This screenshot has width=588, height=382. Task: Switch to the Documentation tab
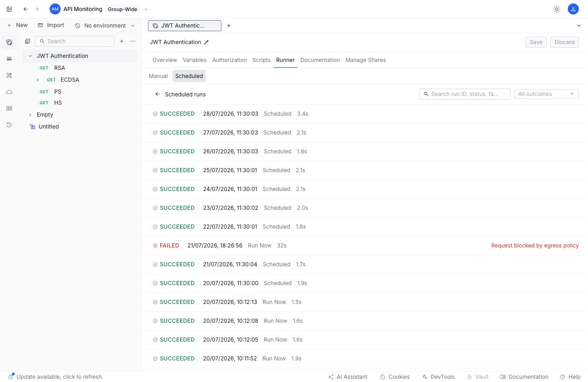pos(320,60)
